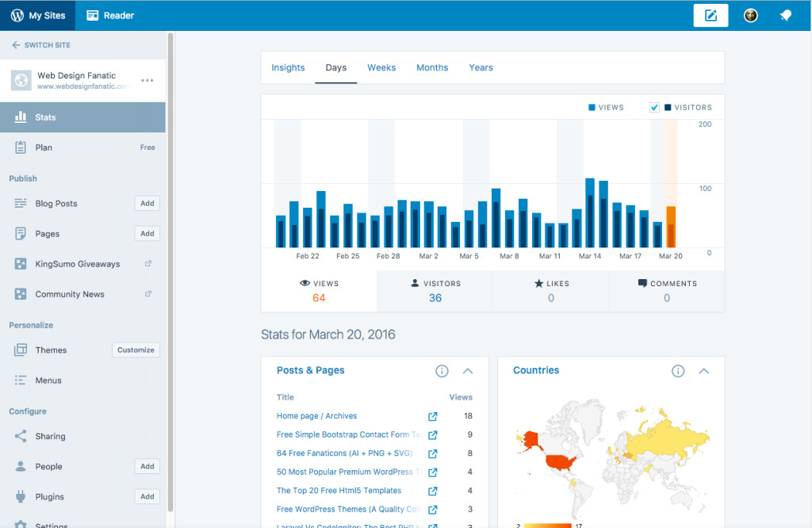
Task: Collapse the Countries panel
Action: point(703,371)
